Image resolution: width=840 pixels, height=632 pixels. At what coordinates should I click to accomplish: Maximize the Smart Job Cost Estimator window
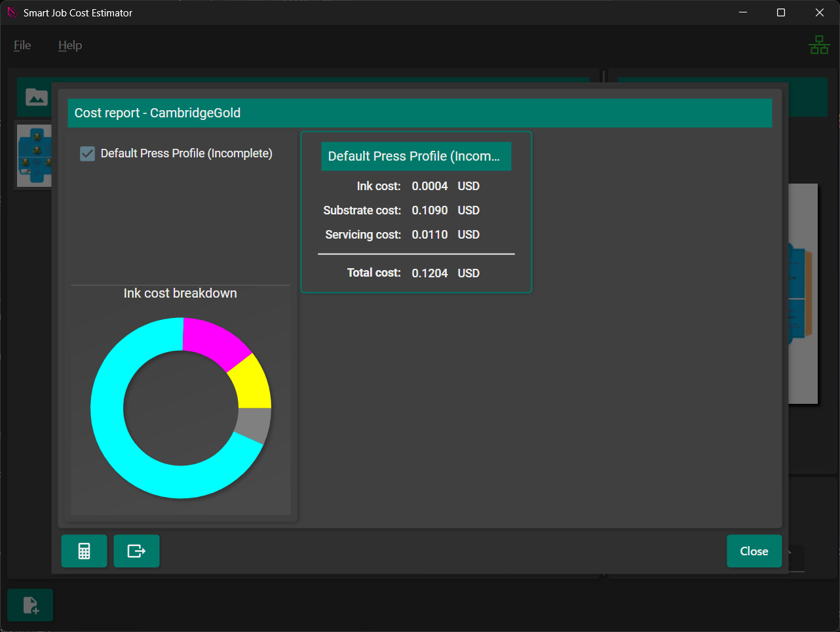click(780, 12)
